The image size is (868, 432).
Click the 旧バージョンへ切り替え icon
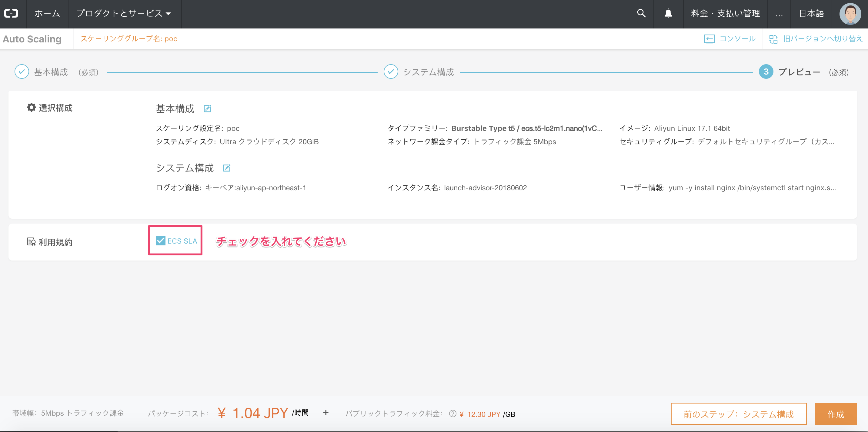[x=773, y=39]
